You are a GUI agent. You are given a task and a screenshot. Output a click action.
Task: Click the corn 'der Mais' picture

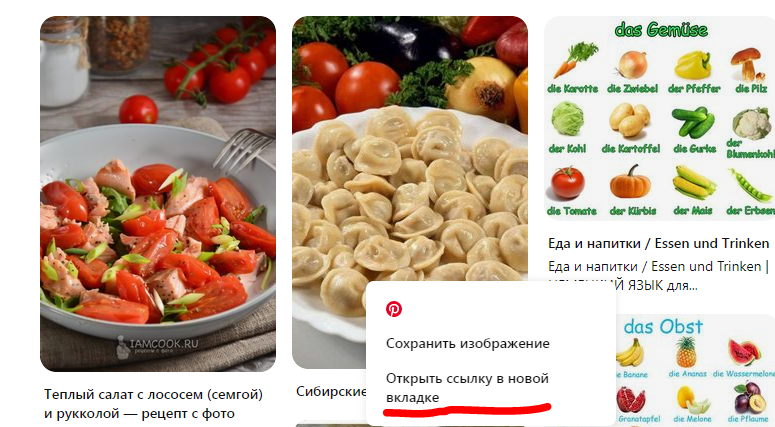click(694, 182)
